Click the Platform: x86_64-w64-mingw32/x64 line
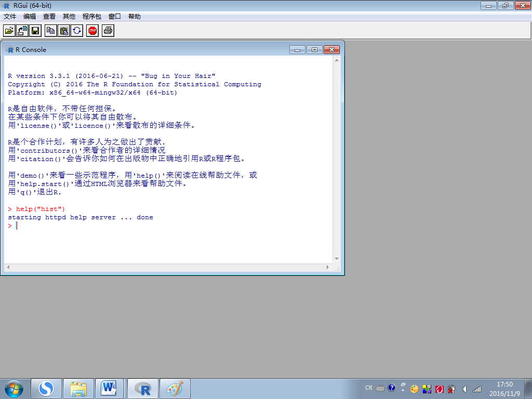532x399 pixels. pos(92,92)
